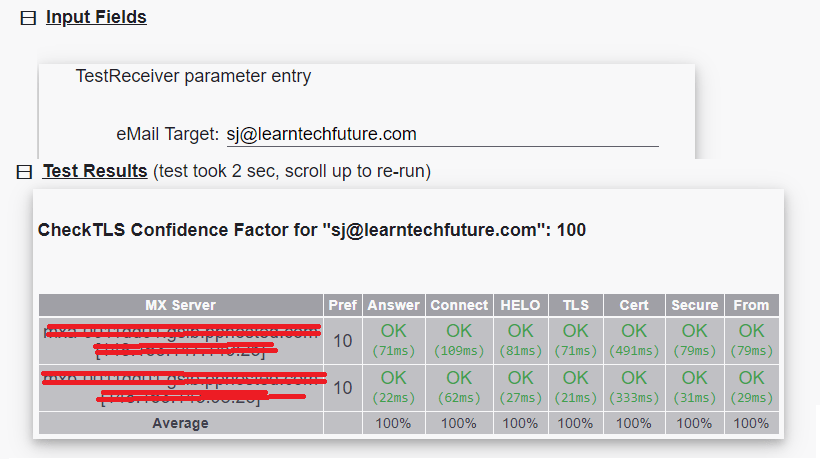Click the From column header
This screenshot has width=820, height=459.
click(x=751, y=305)
